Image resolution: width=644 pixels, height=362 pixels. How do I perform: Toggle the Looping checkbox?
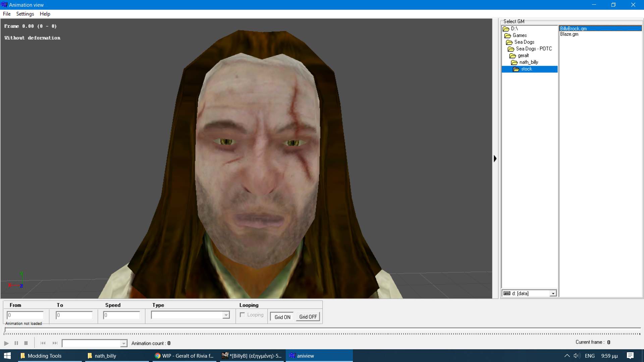[x=242, y=315]
